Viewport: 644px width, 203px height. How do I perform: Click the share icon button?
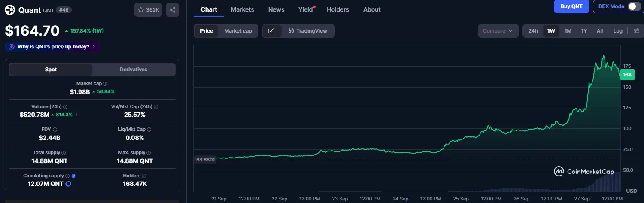point(172,10)
